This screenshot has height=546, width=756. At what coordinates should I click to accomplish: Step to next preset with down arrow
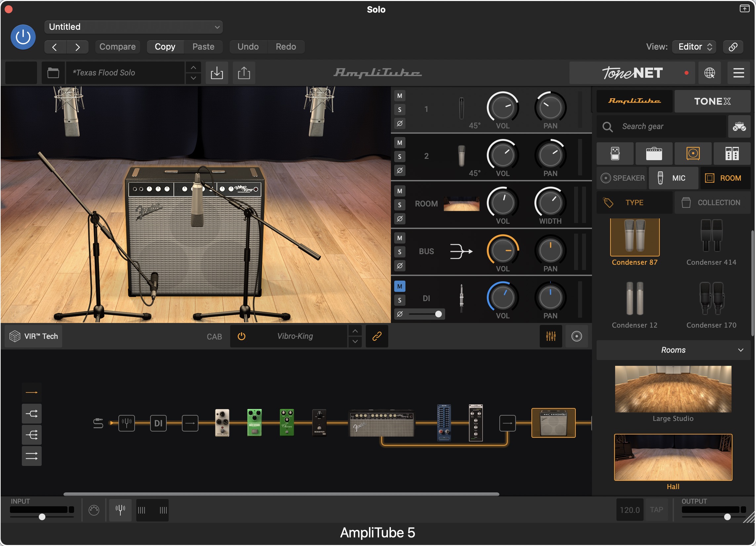(193, 78)
